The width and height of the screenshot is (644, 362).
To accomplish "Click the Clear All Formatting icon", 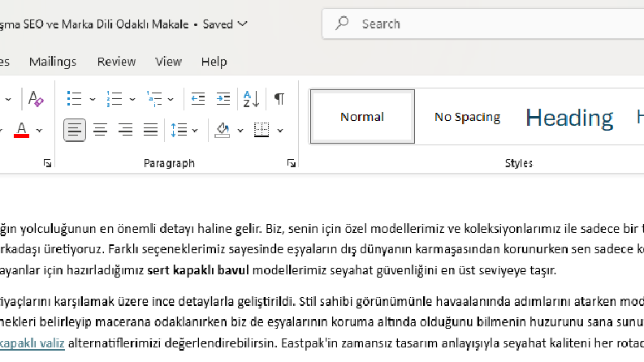I will [x=36, y=99].
